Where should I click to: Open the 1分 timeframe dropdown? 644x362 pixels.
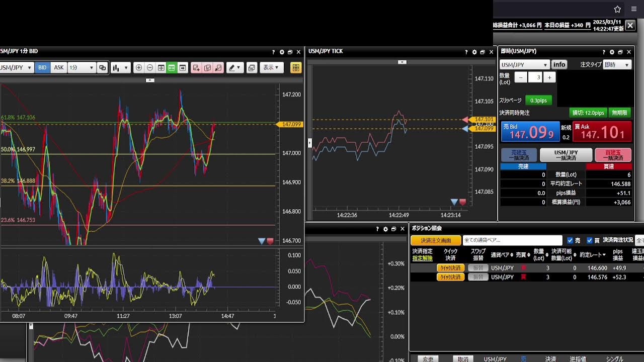pyautogui.click(x=81, y=68)
